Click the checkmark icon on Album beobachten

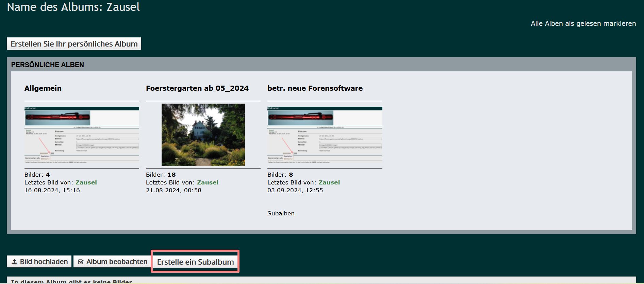[81, 262]
